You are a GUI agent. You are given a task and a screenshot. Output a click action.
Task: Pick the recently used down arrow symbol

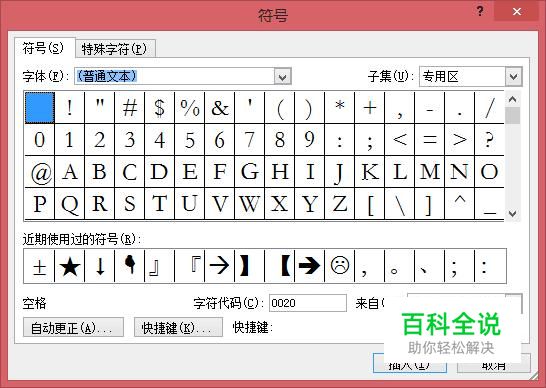pos(100,266)
